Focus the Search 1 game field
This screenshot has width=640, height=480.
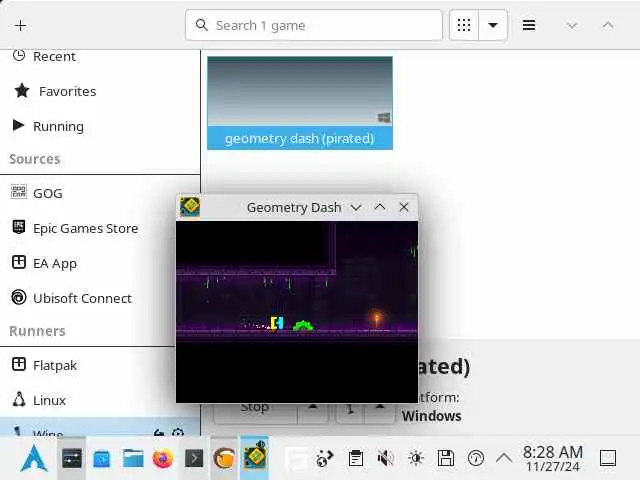point(313,25)
